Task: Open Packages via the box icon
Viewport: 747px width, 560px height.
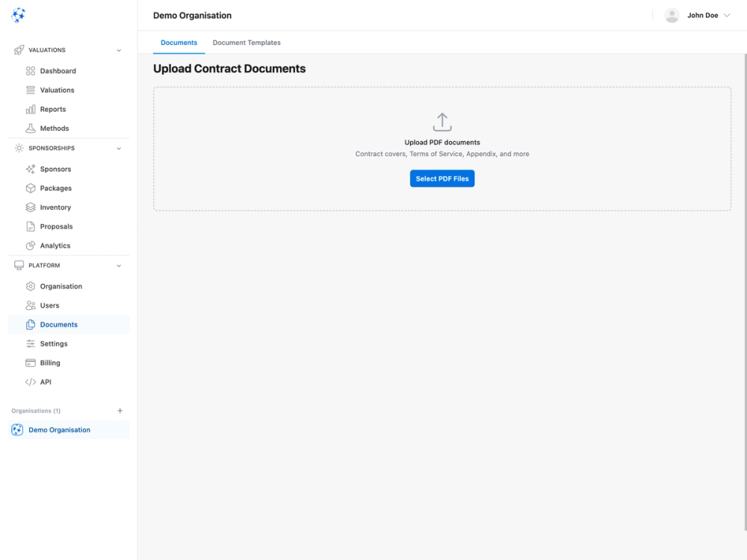Action: (x=30, y=188)
